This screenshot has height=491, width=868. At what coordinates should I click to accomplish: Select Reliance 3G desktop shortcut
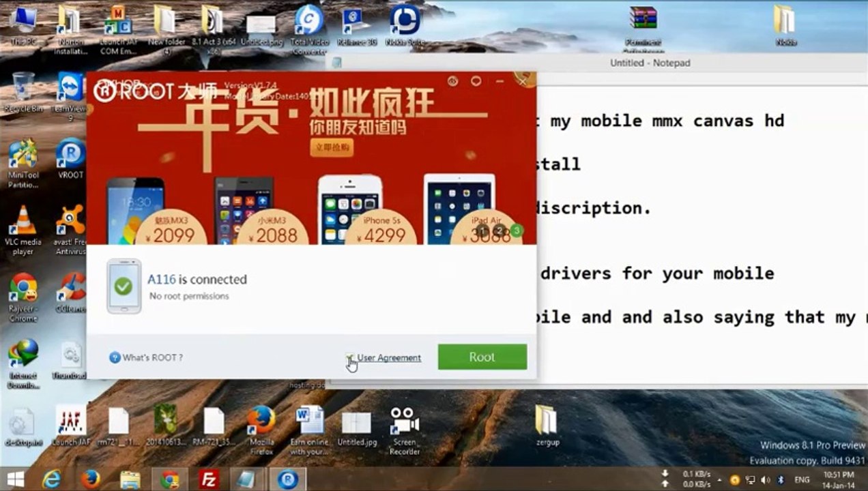coord(356,27)
